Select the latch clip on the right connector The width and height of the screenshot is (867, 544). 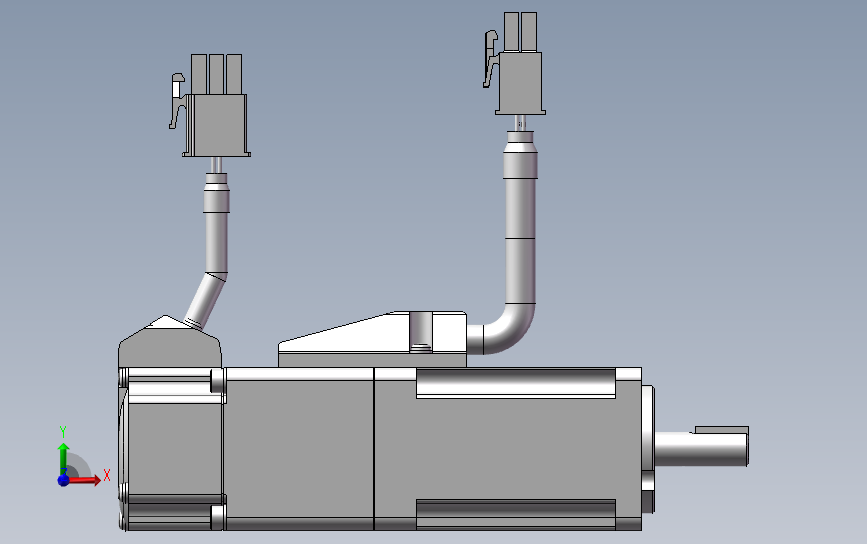491,58
